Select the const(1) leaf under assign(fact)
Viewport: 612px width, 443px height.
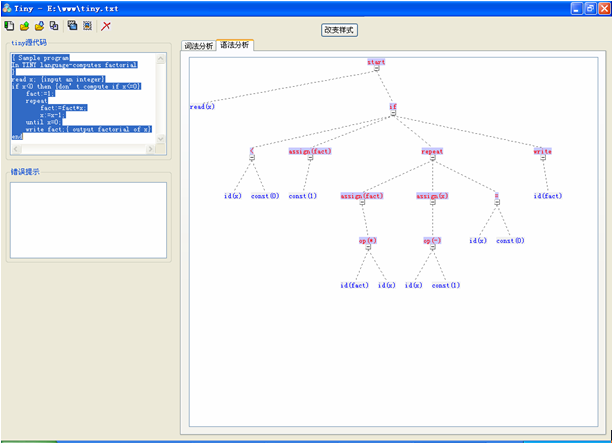coord(302,196)
